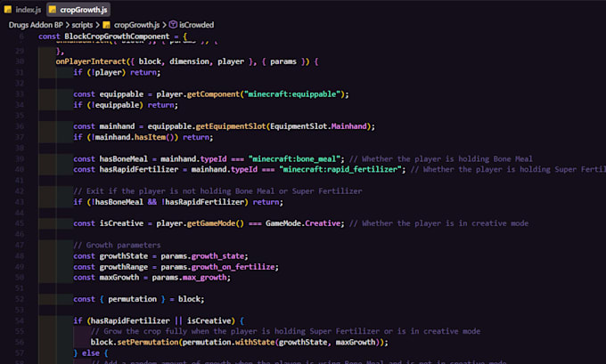Click '!hasBoneMeal && !hasRapidFertilizer' condition
Screen dimensions: 606x364
tap(168, 202)
